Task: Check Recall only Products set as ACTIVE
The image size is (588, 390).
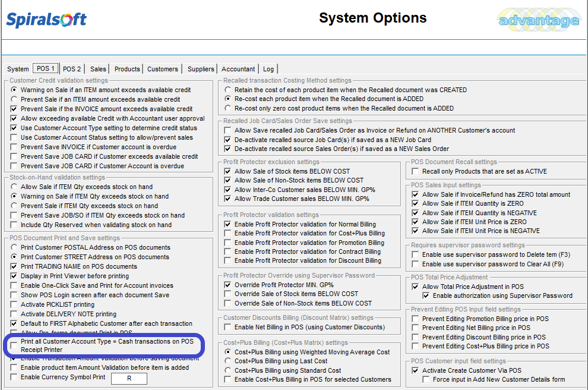Action: [415, 171]
